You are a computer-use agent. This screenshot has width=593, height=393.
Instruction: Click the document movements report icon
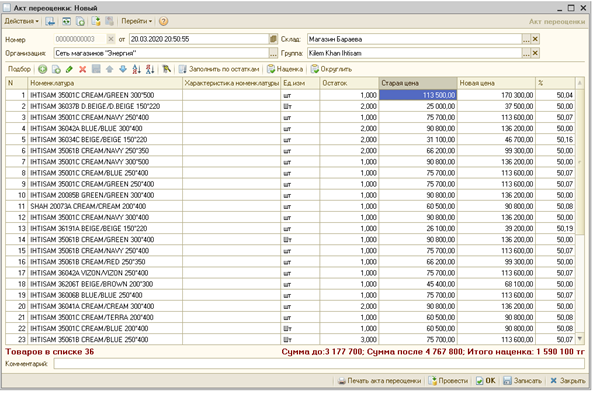tap(67, 21)
